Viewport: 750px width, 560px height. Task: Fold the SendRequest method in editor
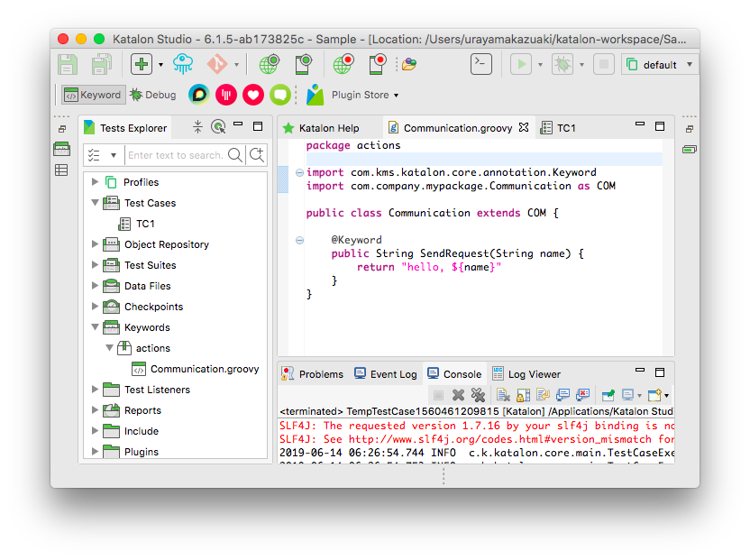299,240
